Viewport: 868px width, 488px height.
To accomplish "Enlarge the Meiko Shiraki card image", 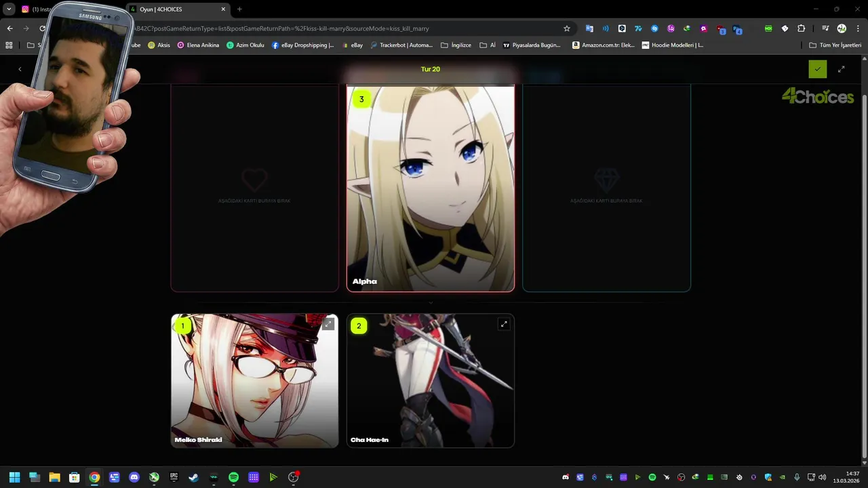I will click(x=328, y=325).
